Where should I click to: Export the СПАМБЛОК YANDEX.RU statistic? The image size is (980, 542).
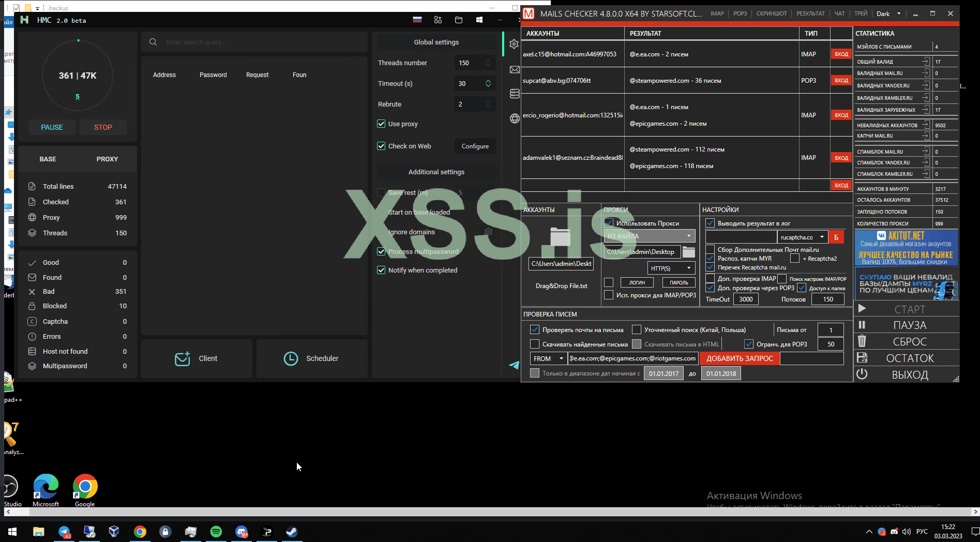[926, 162]
